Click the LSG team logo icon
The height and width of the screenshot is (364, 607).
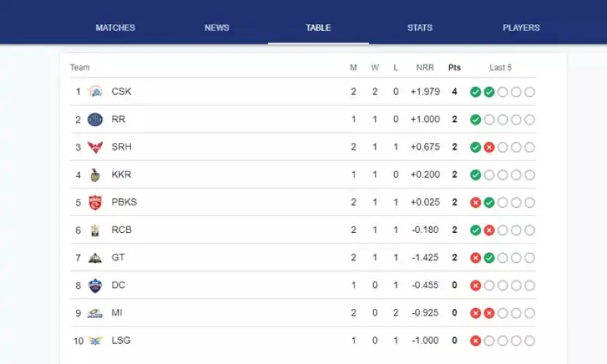click(x=96, y=340)
